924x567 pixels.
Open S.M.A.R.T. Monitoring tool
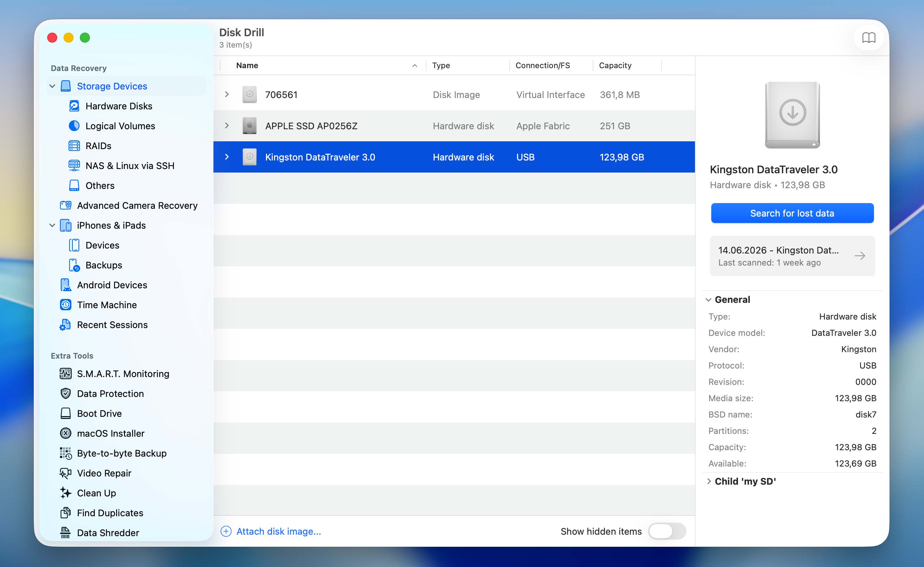click(123, 374)
